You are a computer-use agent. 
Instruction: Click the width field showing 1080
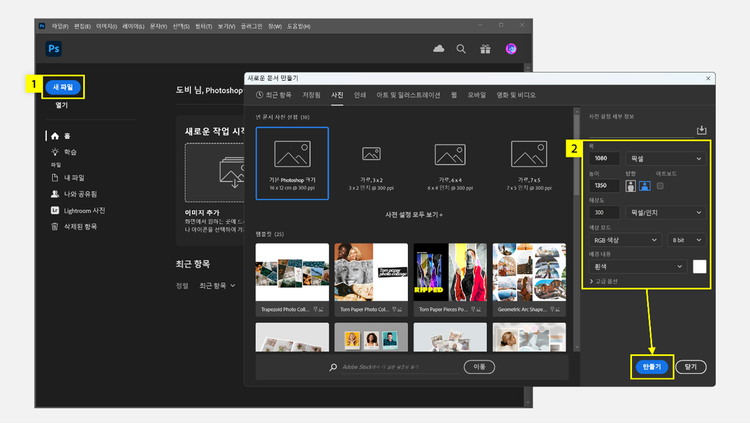coord(605,158)
